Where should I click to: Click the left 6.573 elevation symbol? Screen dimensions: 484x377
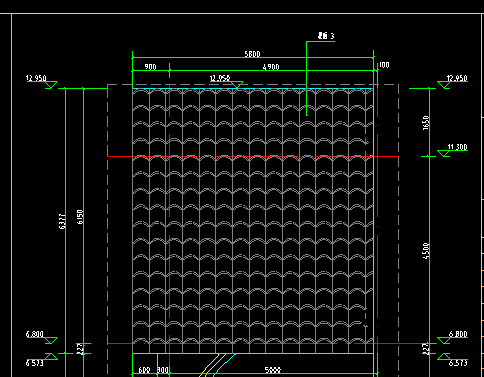51,357
